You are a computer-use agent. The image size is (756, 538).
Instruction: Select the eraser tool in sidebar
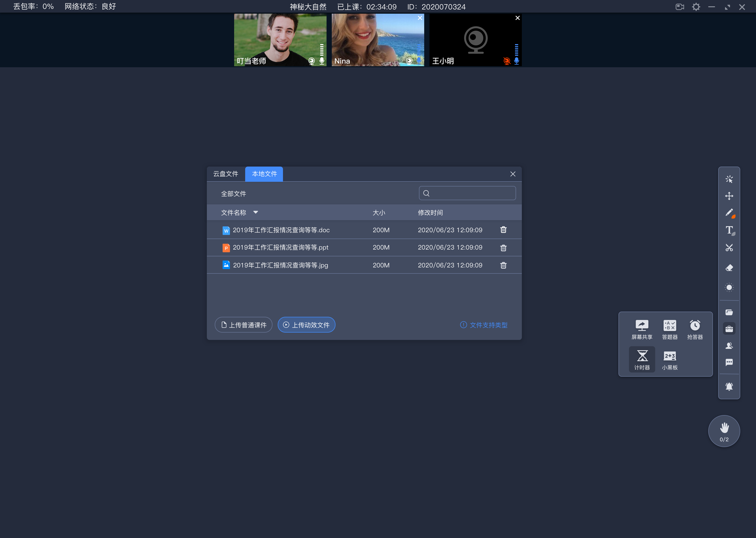pos(730,267)
